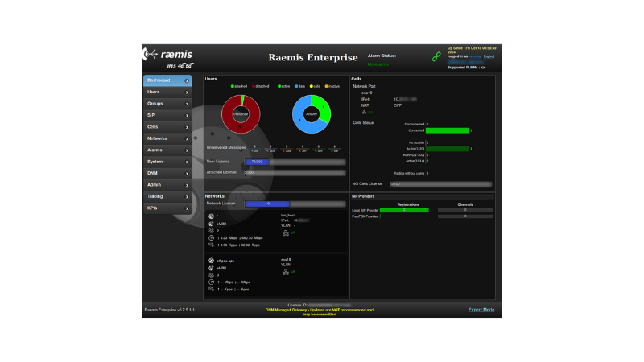The width and height of the screenshot is (644, 362).
Task: Click the 'Raemis Enterprise v5.2.5.1-1' version text
Action: [170, 310]
